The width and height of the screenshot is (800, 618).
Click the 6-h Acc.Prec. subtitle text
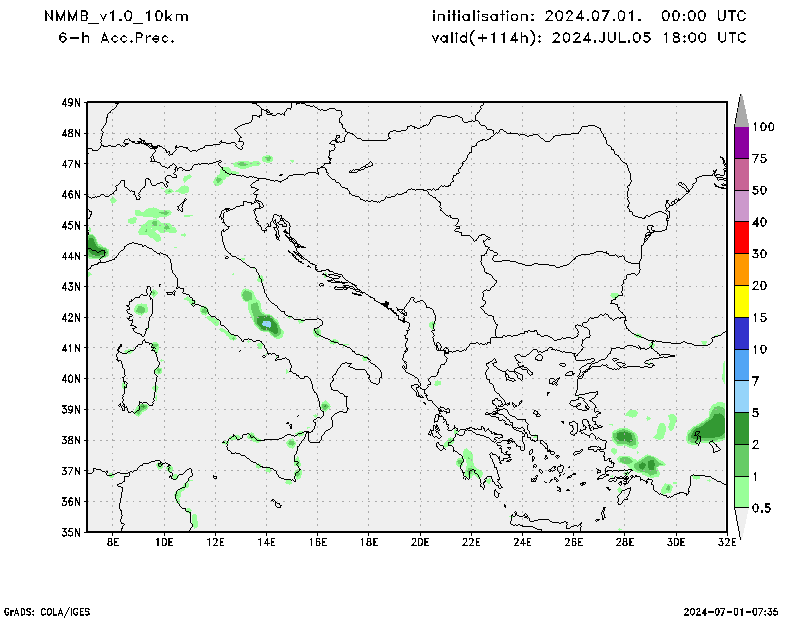point(117,38)
